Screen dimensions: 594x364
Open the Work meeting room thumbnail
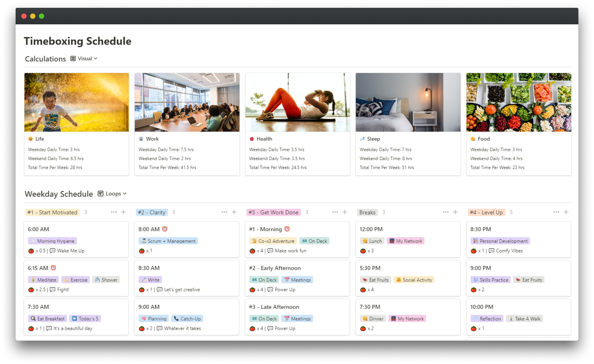pyautogui.click(x=187, y=102)
